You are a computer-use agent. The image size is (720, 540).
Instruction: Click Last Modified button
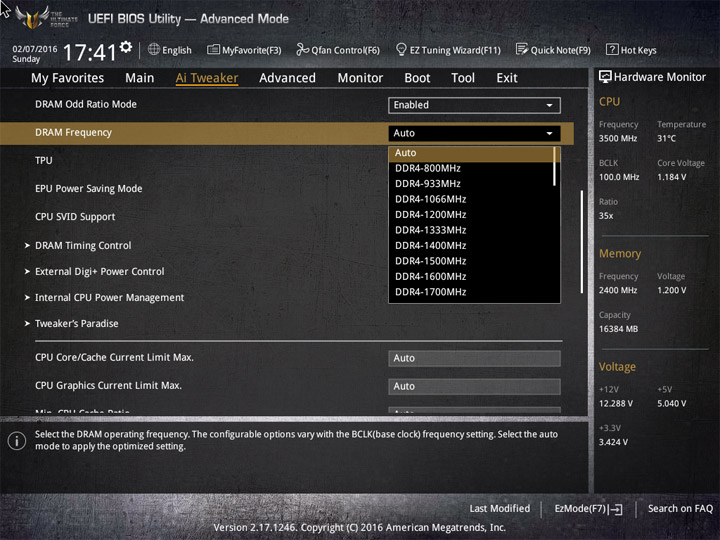(x=500, y=508)
